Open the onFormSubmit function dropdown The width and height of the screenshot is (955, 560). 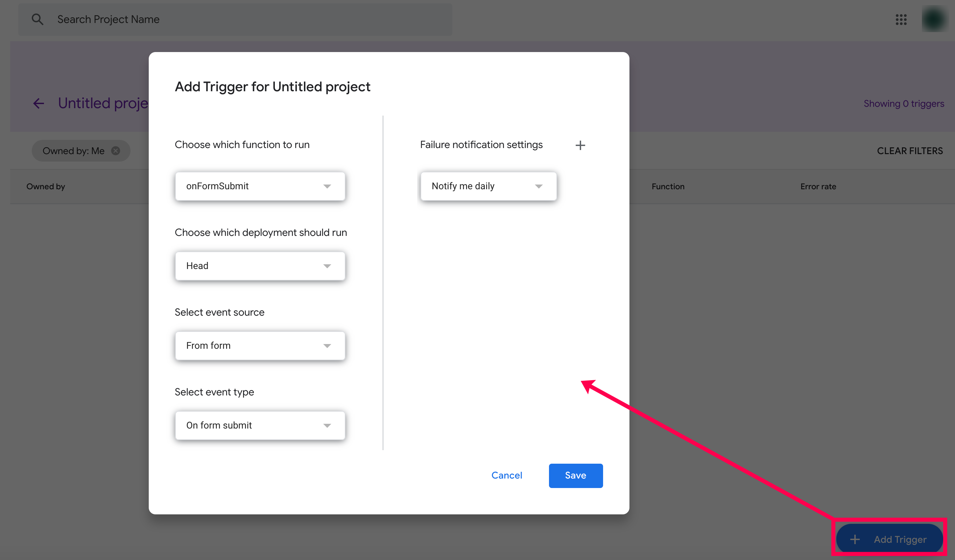point(260,186)
